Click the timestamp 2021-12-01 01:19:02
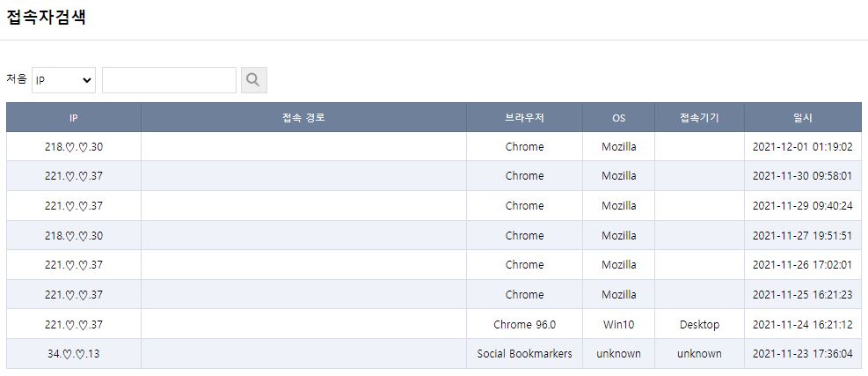This screenshot has height=376, width=868. click(803, 147)
